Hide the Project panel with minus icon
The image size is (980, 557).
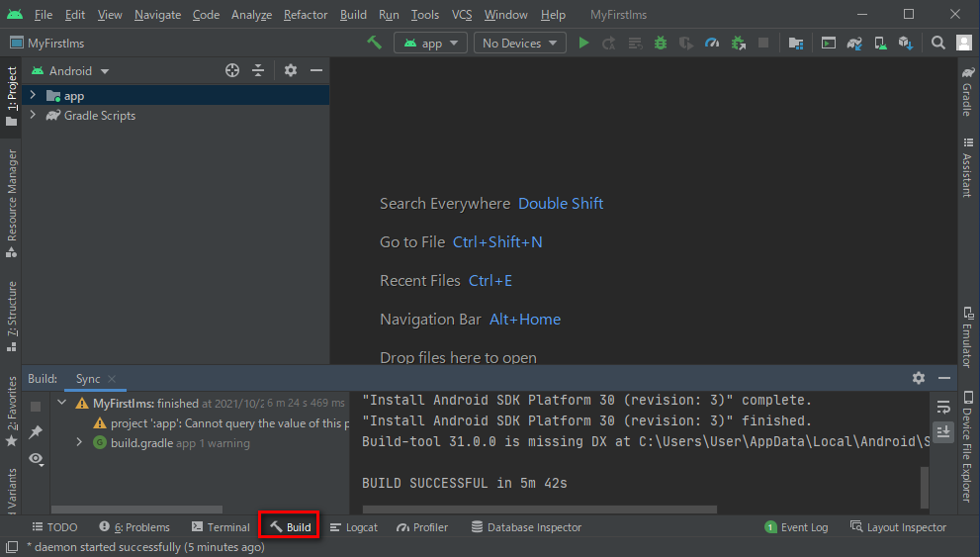click(316, 70)
